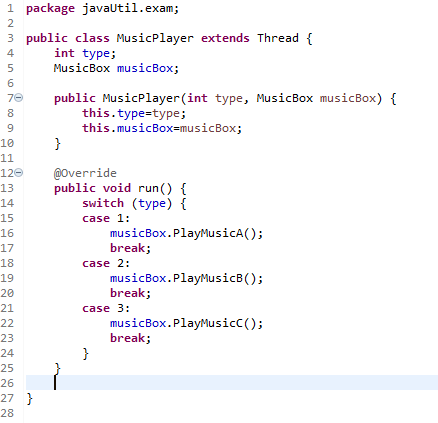Click 'javaUtil.exam' package name
This screenshot has height=423, width=438.
128,8
